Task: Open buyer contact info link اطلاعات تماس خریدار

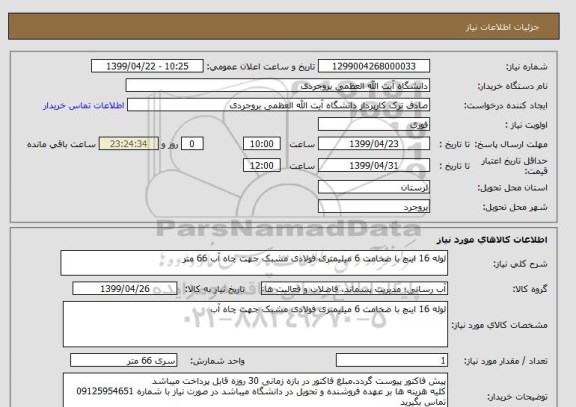Action: (x=83, y=106)
